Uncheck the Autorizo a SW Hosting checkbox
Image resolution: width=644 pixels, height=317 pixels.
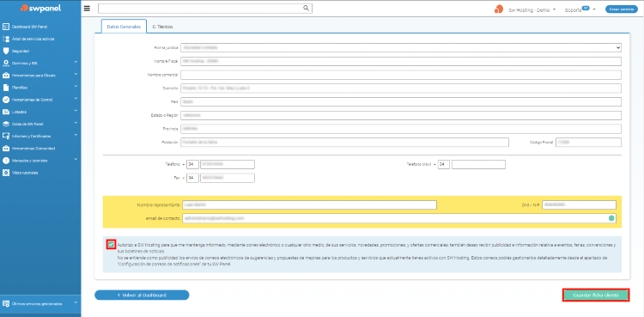[x=111, y=244]
